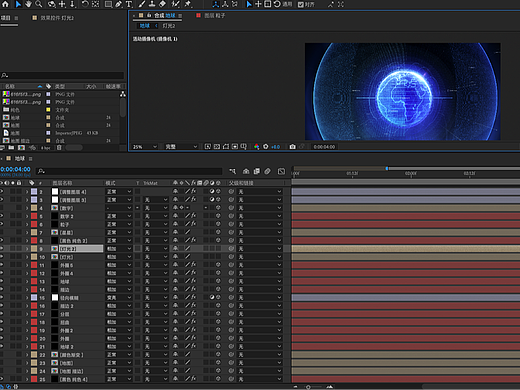Hide layer 2 with its eye icon
Screen dimensions: 520x390
2,191
